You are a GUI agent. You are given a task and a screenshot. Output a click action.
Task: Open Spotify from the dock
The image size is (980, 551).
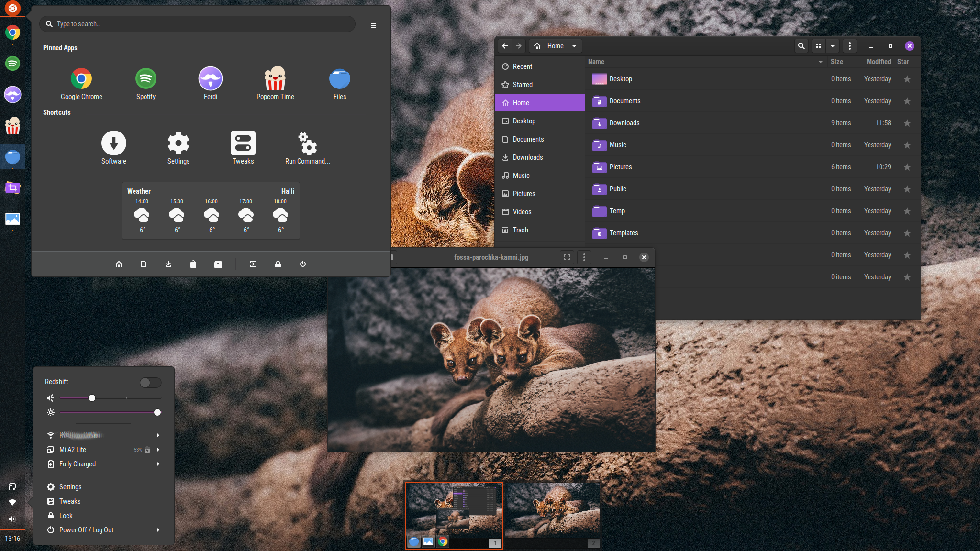click(x=13, y=63)
